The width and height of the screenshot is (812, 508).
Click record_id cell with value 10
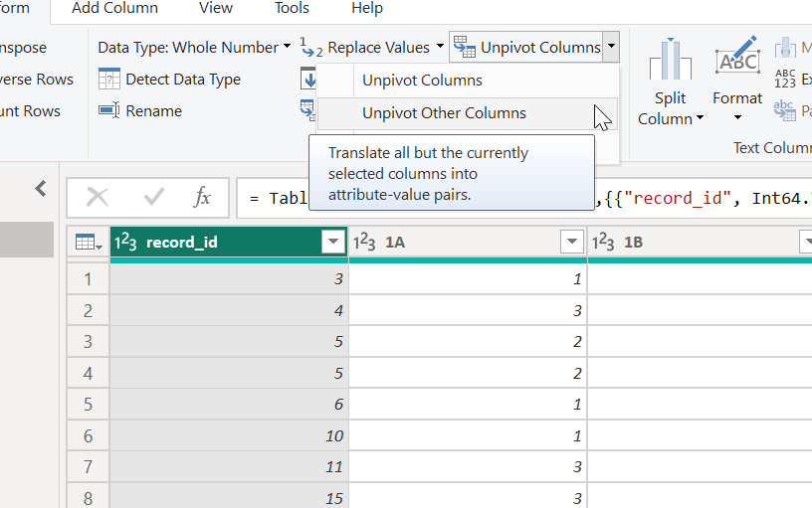click(x=229, y=436)
